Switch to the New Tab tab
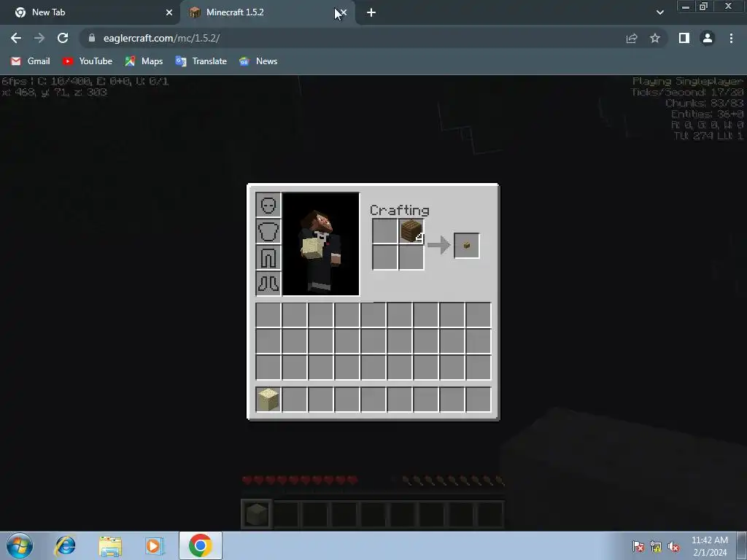 click(x=90, y=12)
